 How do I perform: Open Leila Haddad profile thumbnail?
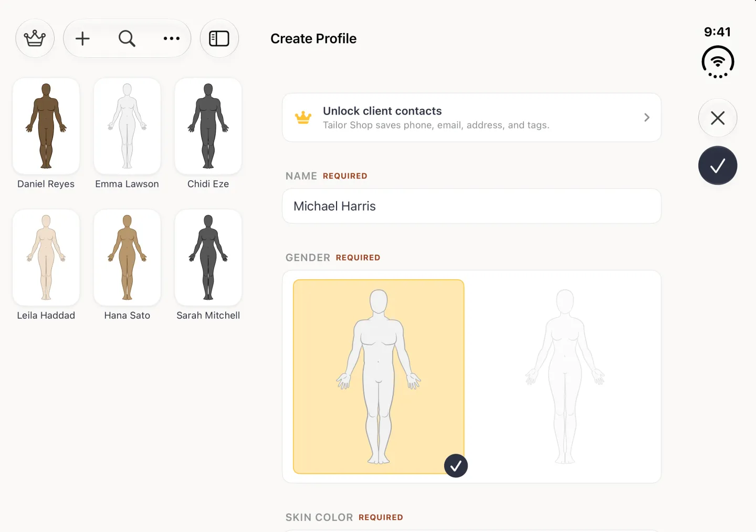[x=46, y=257]
